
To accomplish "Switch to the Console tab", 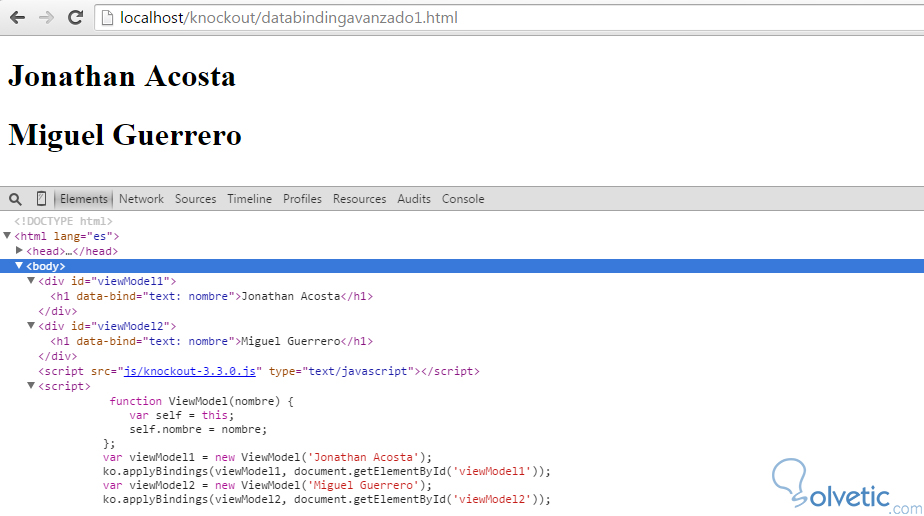I will (463, 199).
